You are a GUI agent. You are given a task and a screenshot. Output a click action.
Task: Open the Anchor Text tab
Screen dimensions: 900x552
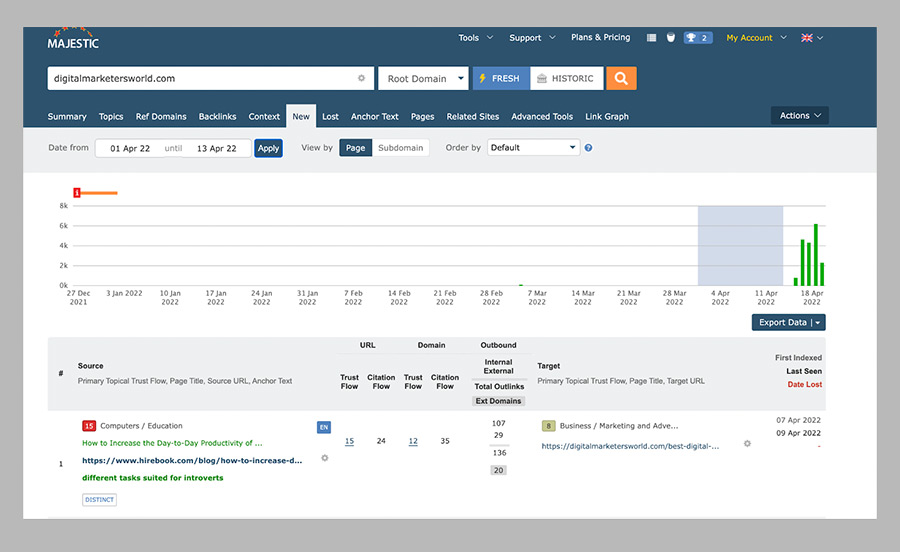point(374,117)
